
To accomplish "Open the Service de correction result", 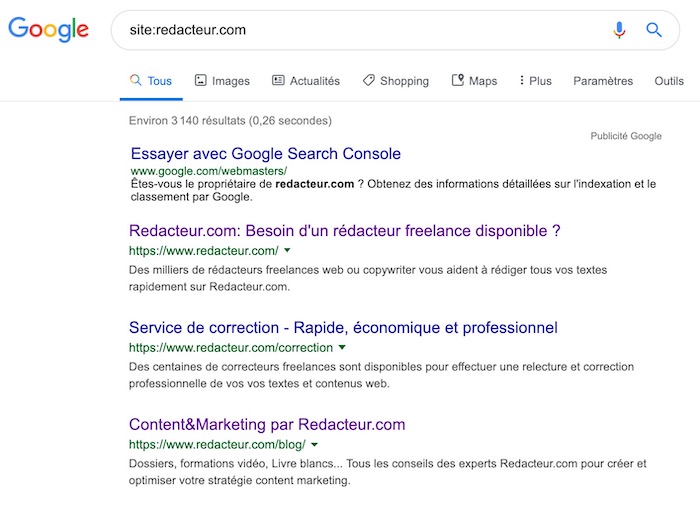I will click(342, 328).
